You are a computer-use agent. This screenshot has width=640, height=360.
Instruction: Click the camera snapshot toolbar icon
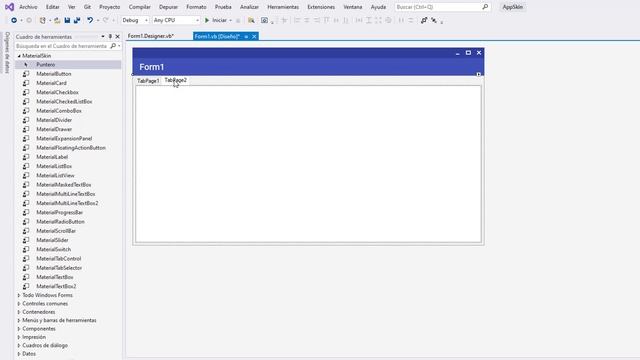tap(264, 20)
